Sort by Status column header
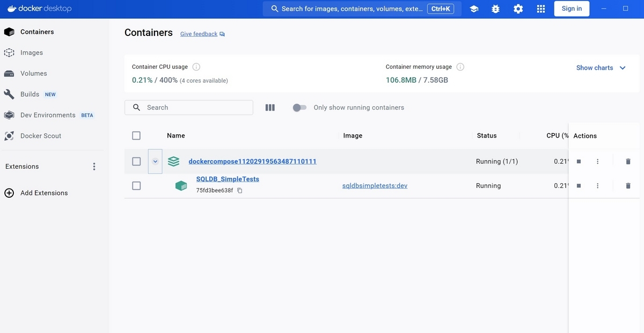Image resolution: width=644 pixels, height=333 pixels. tap(487, 136)
